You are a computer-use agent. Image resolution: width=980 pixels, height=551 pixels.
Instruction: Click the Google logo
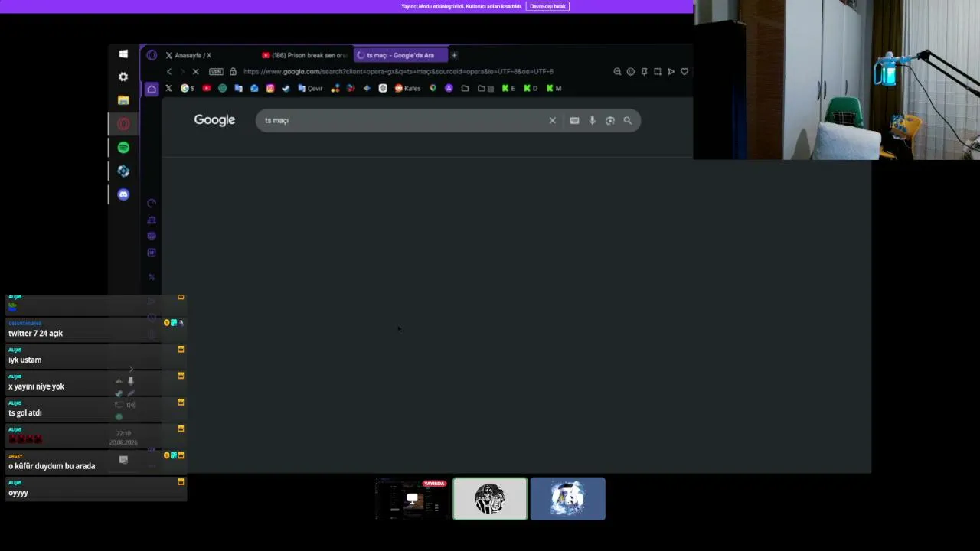(214, 120)
